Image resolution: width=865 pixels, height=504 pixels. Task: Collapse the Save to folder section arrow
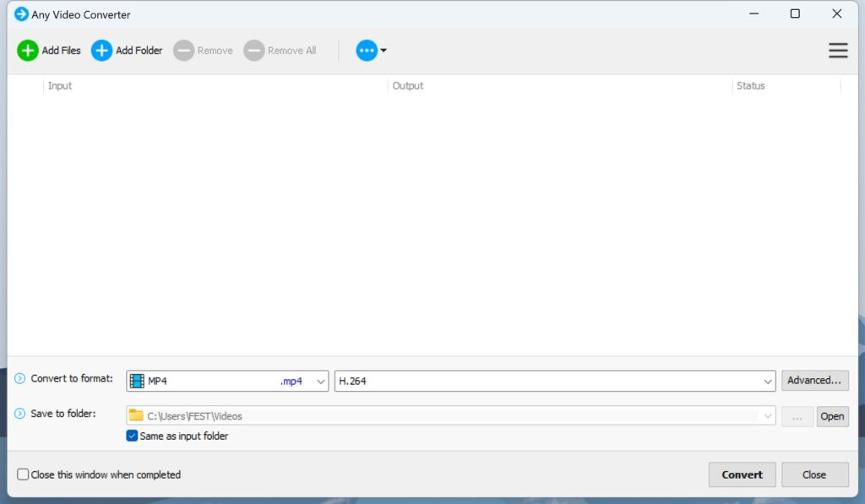tap(20, 414)
